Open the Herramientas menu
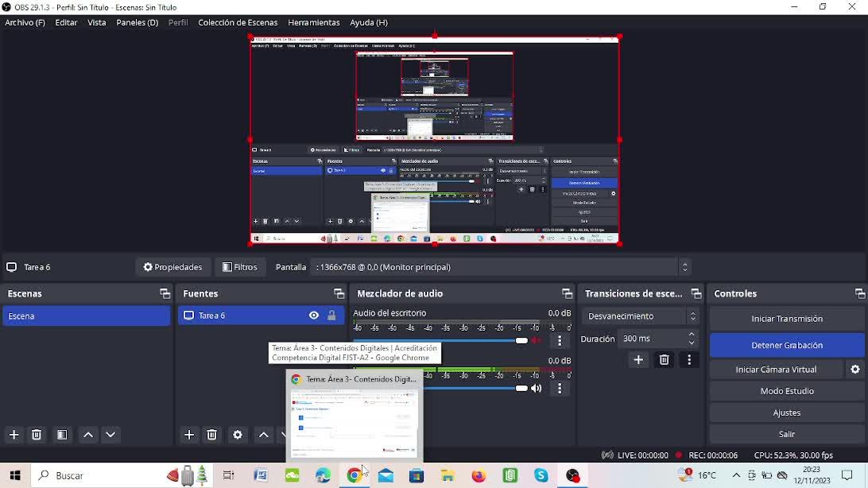This screenshot has height=488, width=868. [x=314, y=23]
